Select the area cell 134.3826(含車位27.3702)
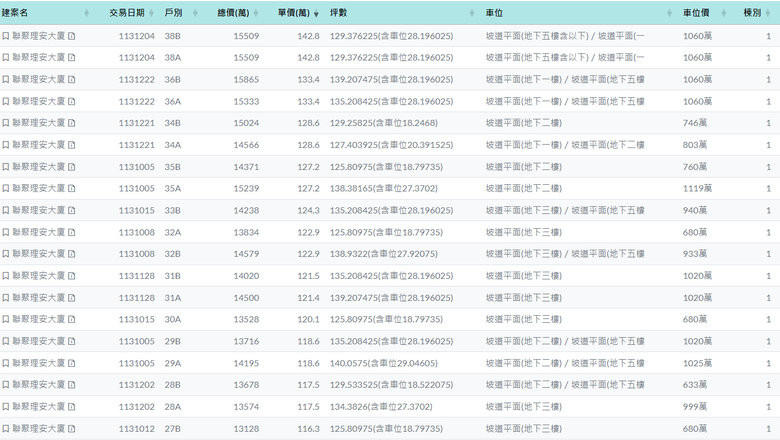The height and width of the screenshot is (440, 780). point(381,407)
